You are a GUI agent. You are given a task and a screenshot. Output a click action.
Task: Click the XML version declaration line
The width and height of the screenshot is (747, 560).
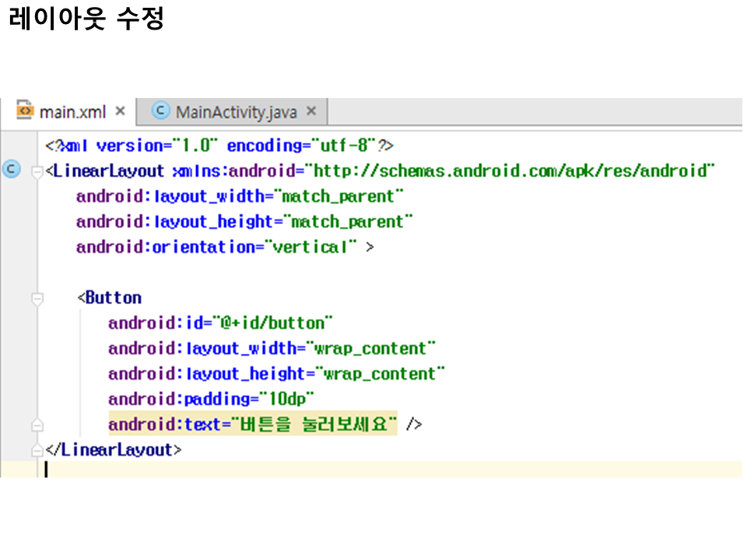(x=219, y=145)
